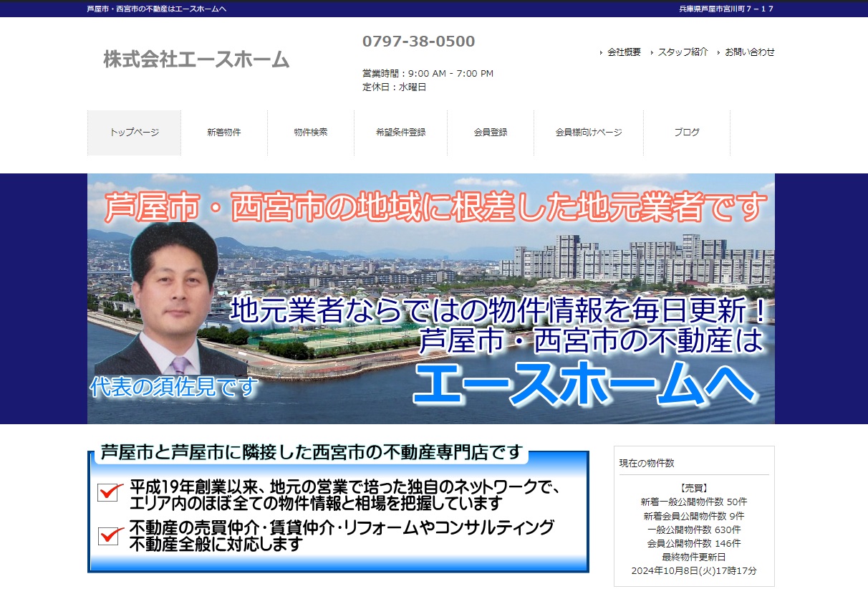868x589 pixels.
Task: Click address 兵庫県芦屋市宮川町７－１７ in top bar
Action: coord(726,9)
